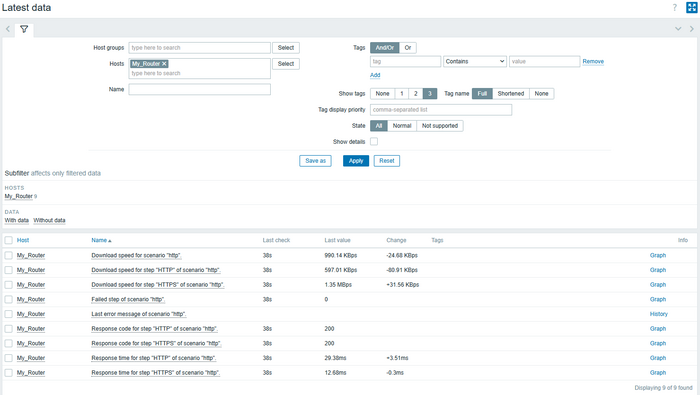The width and height of the screenshot is (700, 395).
Task: Click Remove link next to tag value
Action: pyautogui.click(x=593, y=62)
